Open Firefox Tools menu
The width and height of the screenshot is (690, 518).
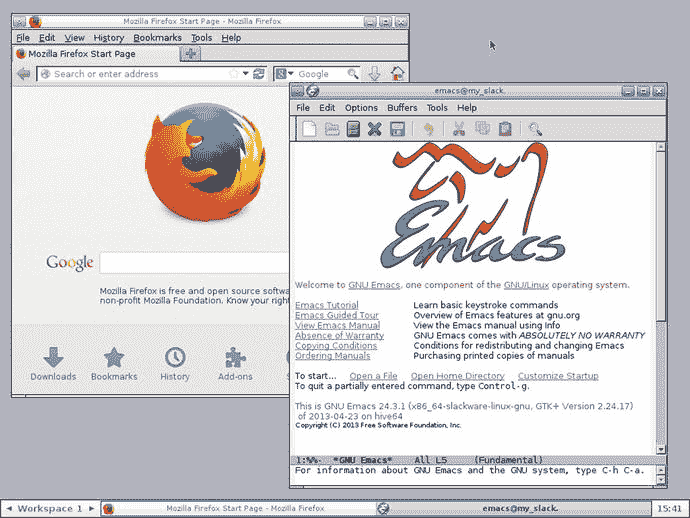(202, 38)
